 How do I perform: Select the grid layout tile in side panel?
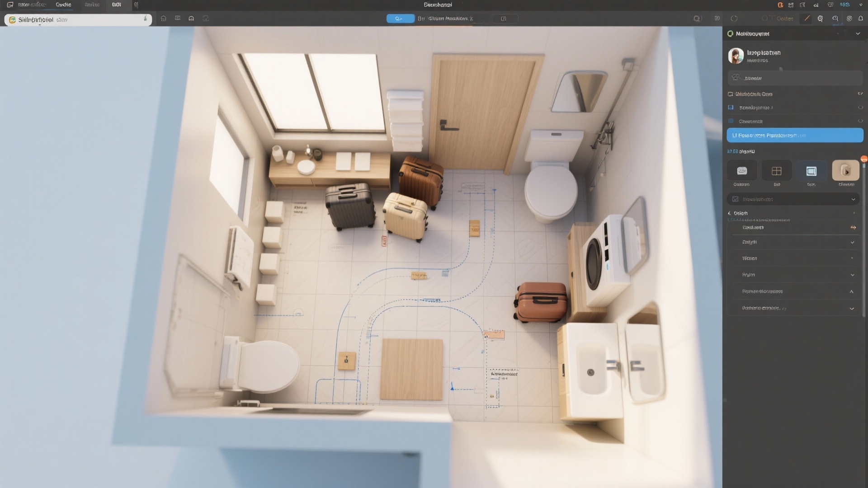click(776, 171)
